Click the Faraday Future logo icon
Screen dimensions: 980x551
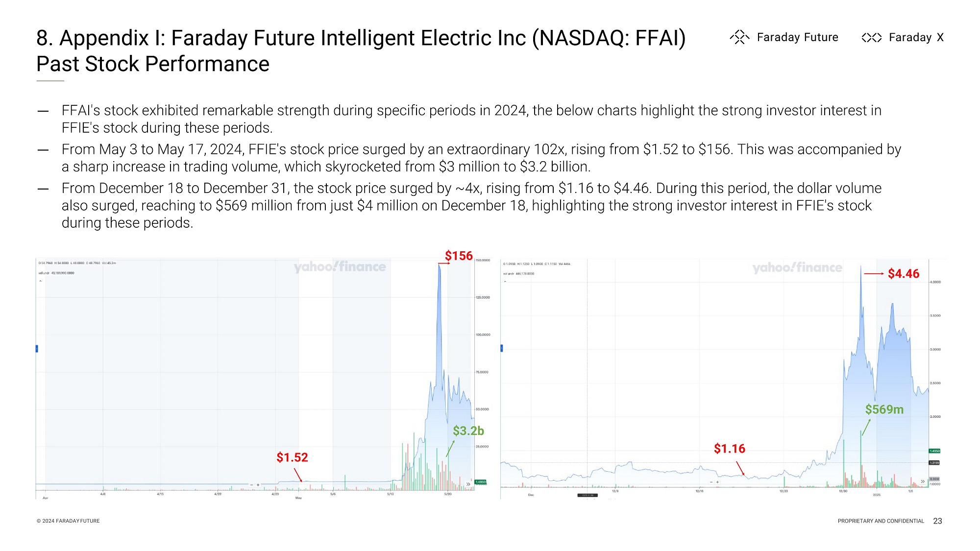coord(739,37)
